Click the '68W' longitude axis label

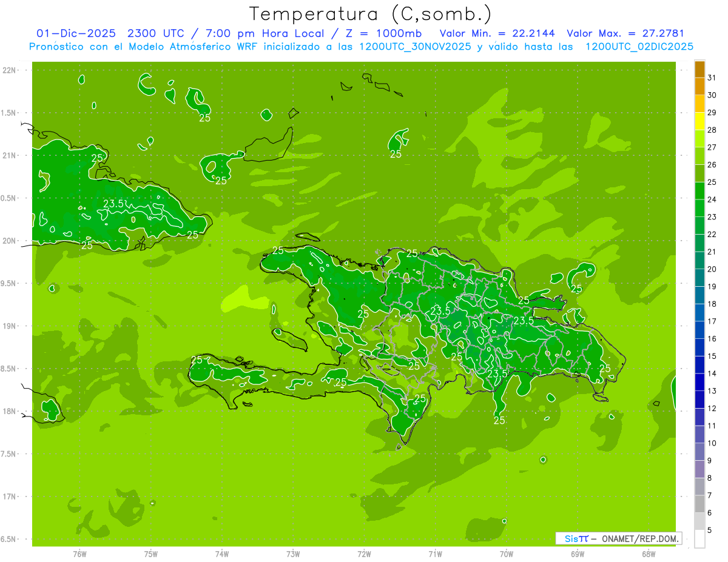[x=649, y=554]
